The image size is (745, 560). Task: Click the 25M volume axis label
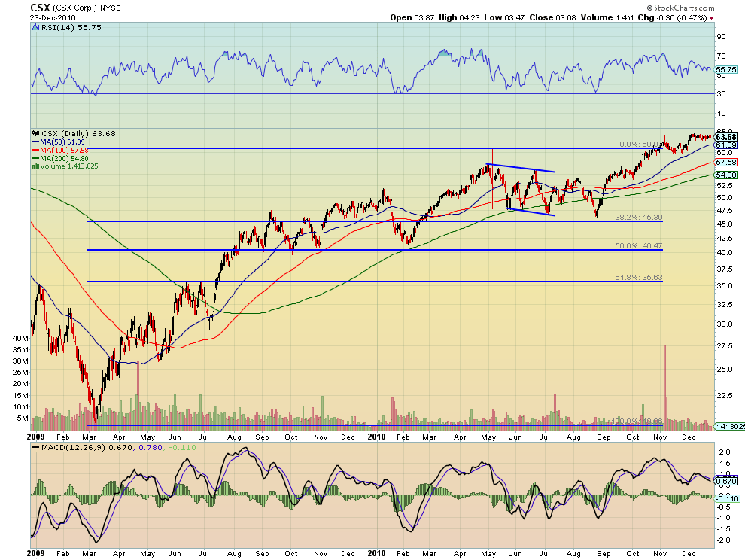pos(20,373)
